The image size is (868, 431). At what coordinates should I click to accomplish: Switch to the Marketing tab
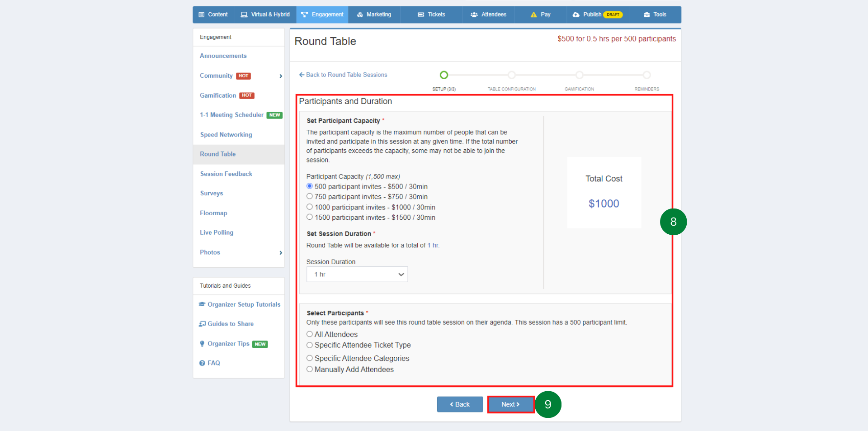pos(374,14)
